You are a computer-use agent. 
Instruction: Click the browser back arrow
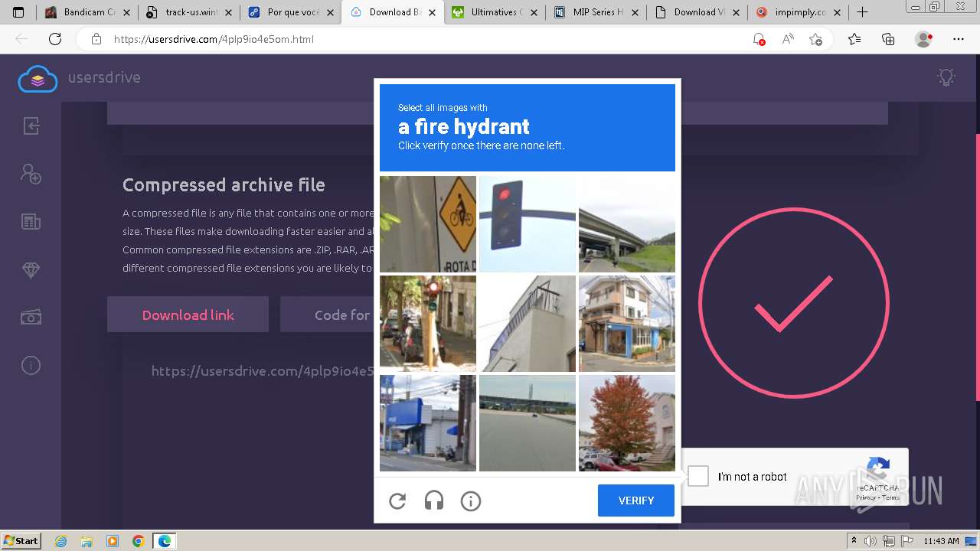pos(21,39)
